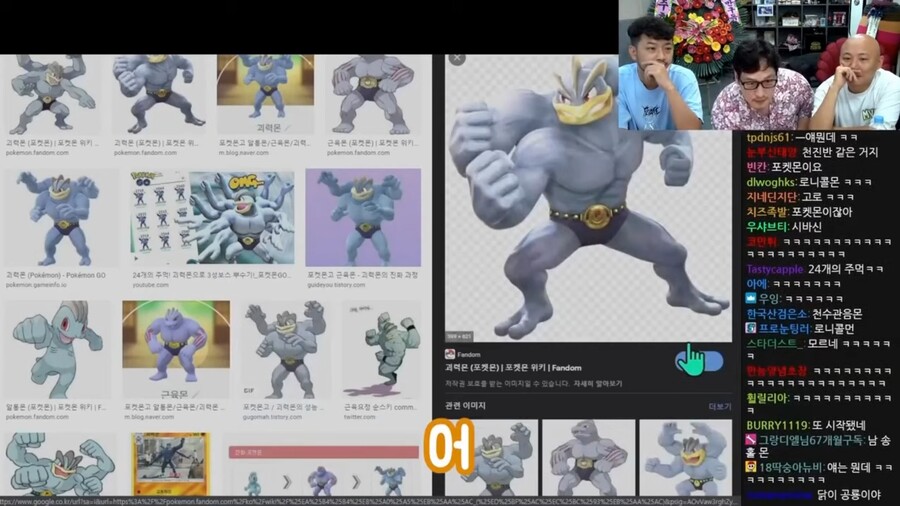900x506 pixels.
Task: Select the middle related image with striped arms
Action: (588, 458)
